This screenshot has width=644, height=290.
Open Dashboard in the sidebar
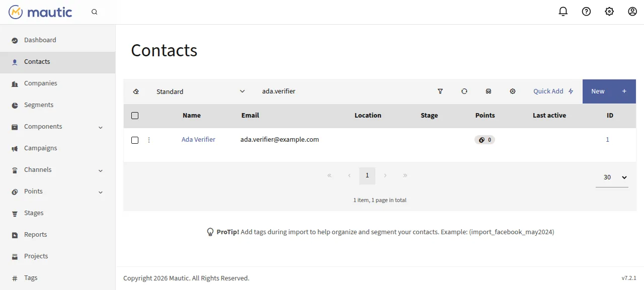[x=57, y=40]
